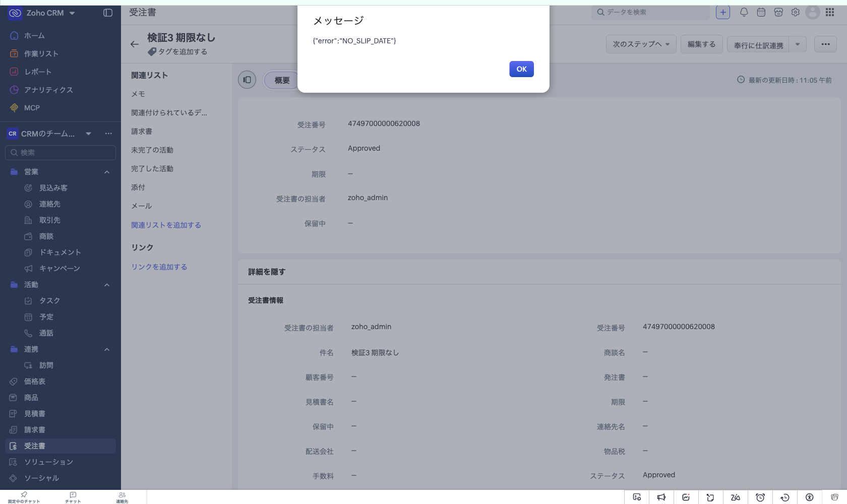The image size is (847, 504).
Task: Open 商談 module
Action: [x=46, y=236]
